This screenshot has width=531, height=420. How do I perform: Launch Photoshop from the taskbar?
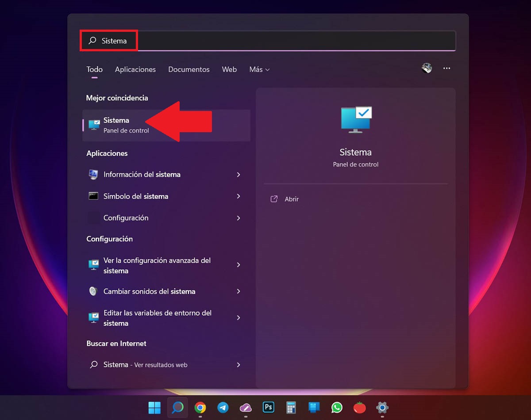(x=269, y=407)
